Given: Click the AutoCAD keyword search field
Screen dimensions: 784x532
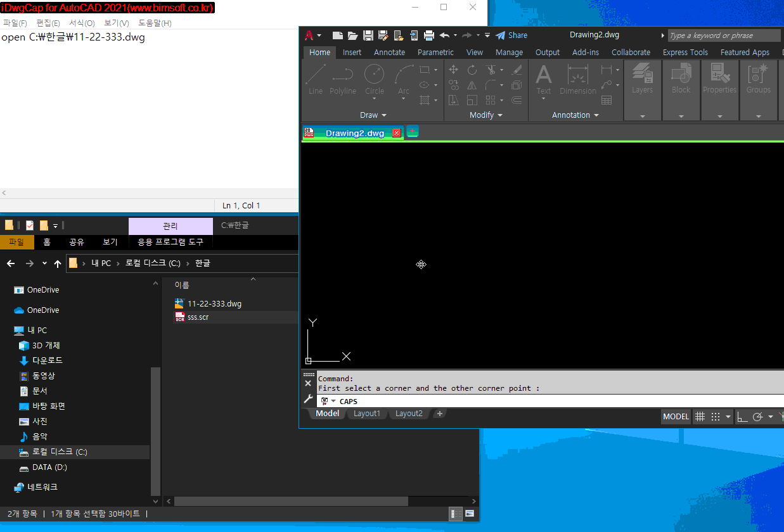Looking at the screenshot, I should [724, 35].
